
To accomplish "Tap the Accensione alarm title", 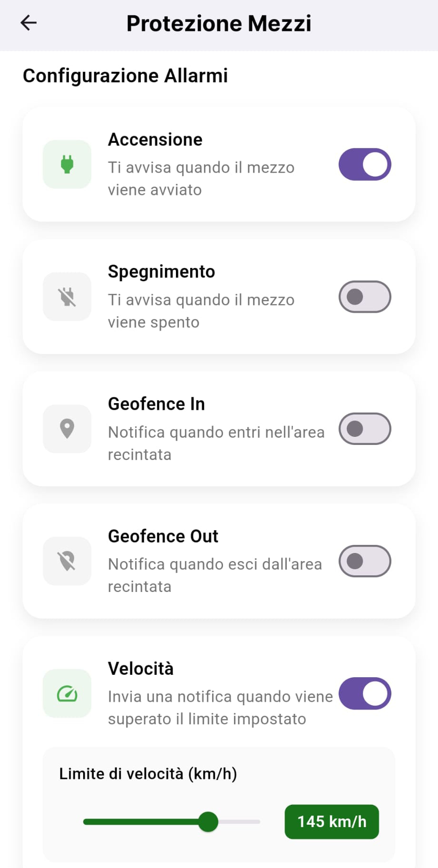I will 155,139.
